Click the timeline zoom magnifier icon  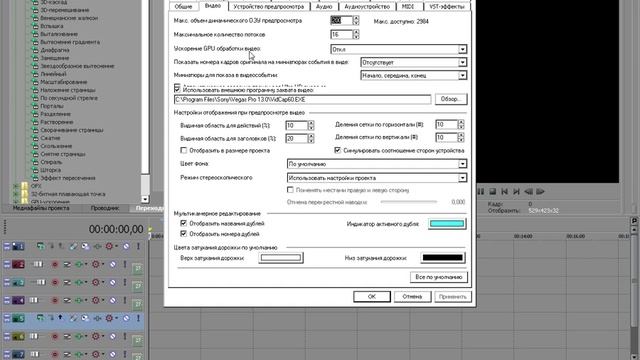coord(635,220)
